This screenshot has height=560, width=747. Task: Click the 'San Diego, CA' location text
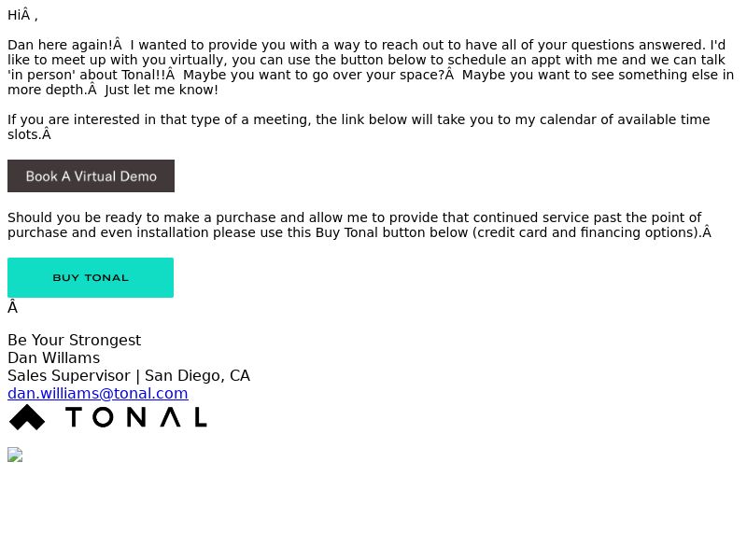pyautogui.click(x=197, y=376)
